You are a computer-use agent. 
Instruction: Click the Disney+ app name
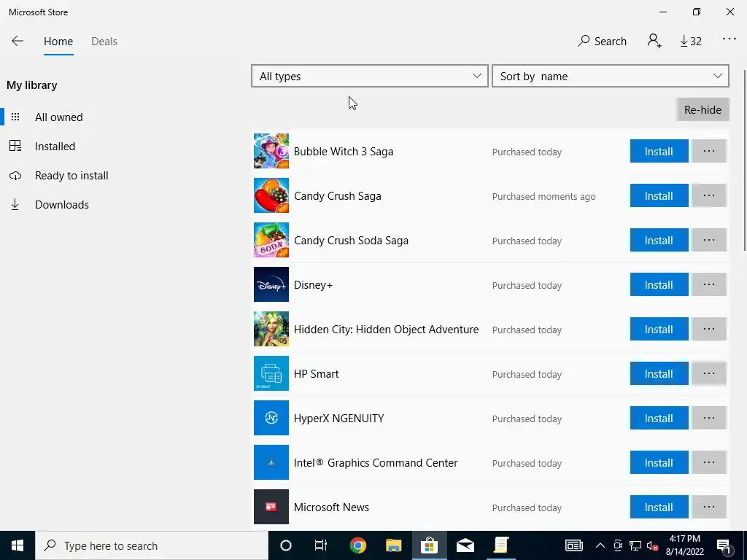coord(313,285)
